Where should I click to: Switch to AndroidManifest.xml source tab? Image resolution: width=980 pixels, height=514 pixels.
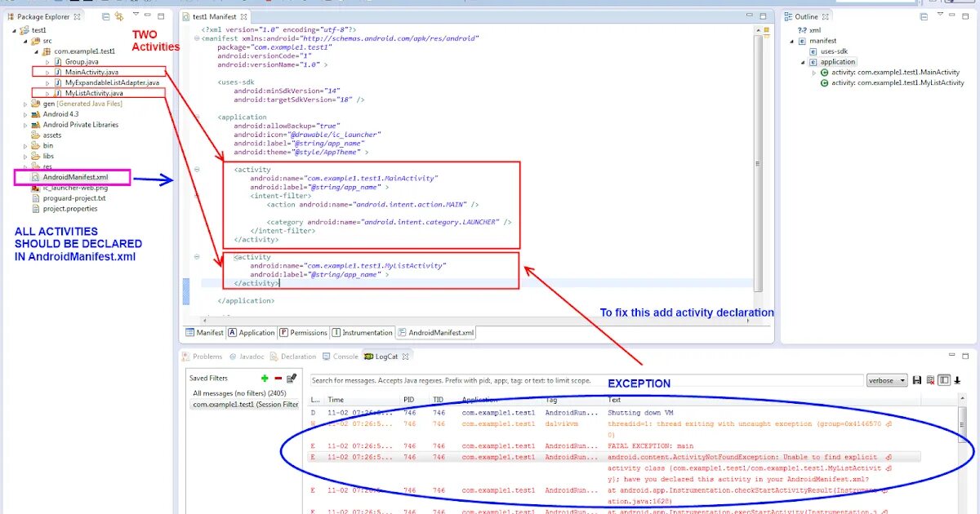pos(436,333)
